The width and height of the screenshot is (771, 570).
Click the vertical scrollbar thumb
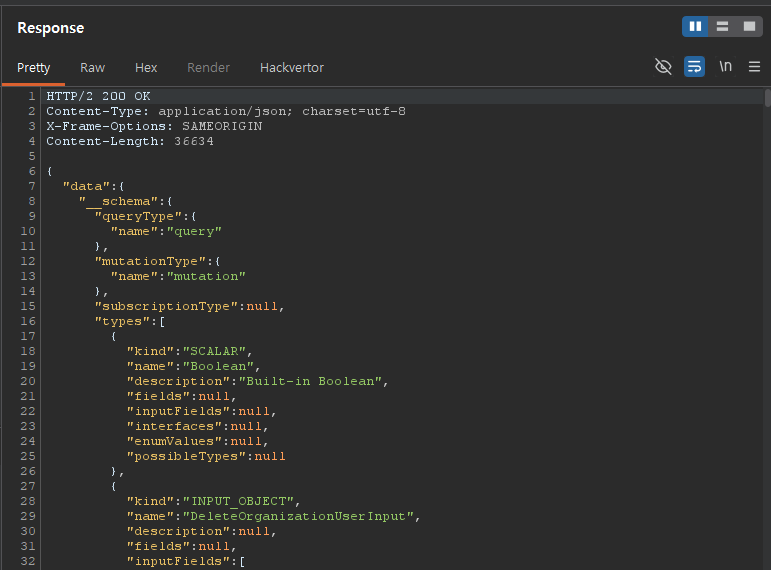767,98
